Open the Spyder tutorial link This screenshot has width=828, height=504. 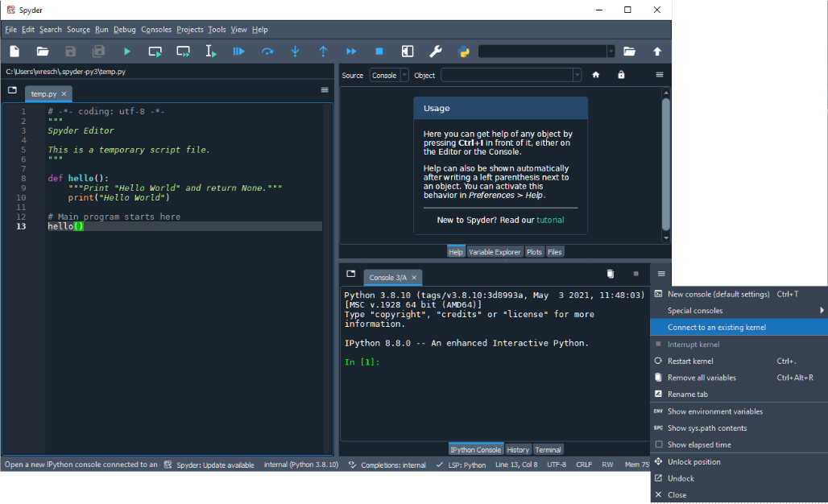point(550,220)
